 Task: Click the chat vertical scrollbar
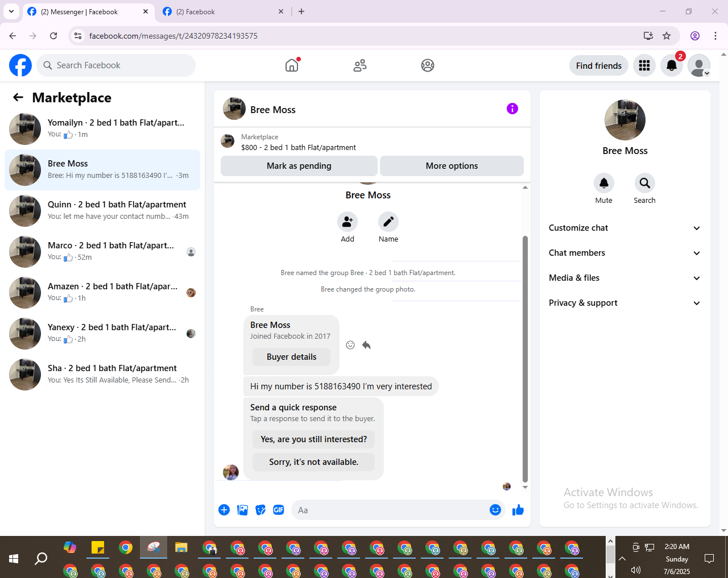pos(525,359)
